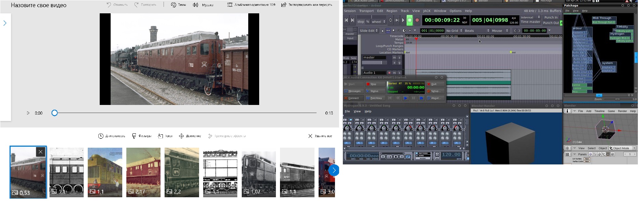Toggle Ardour Punch In button
This screenshot has height=201, width=644.
point(551,17)
